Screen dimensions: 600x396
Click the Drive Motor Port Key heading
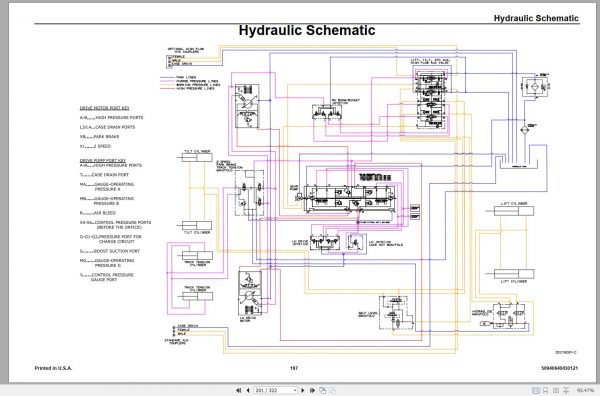(104, 108)
